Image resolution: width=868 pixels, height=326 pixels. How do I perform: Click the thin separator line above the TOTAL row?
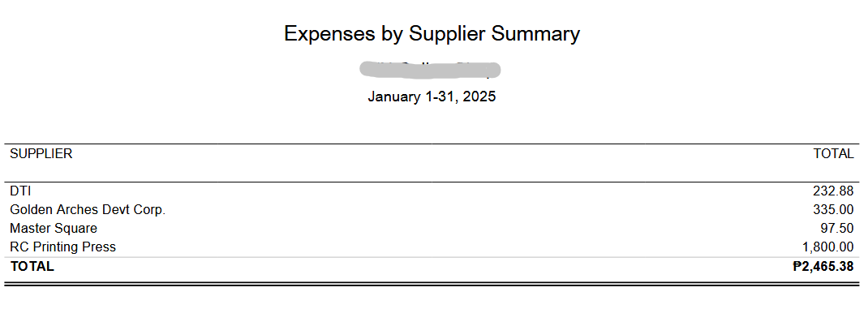pos(432,257)
